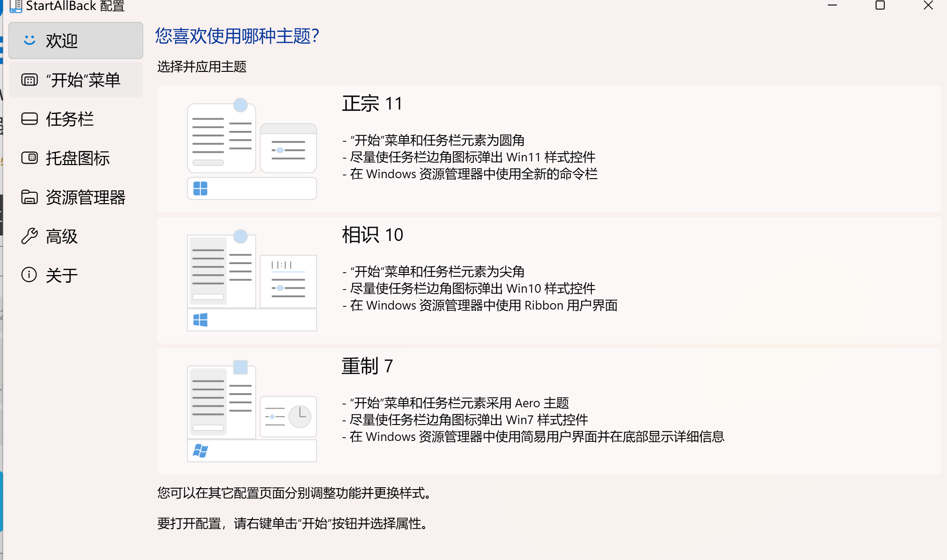Open the 关于 about page
This screenshot has width=947, height=560.
[x=76, y=275]
